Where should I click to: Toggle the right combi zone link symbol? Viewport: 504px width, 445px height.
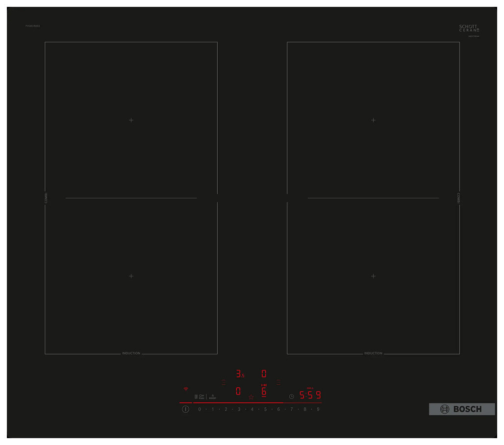coord(278,382)
